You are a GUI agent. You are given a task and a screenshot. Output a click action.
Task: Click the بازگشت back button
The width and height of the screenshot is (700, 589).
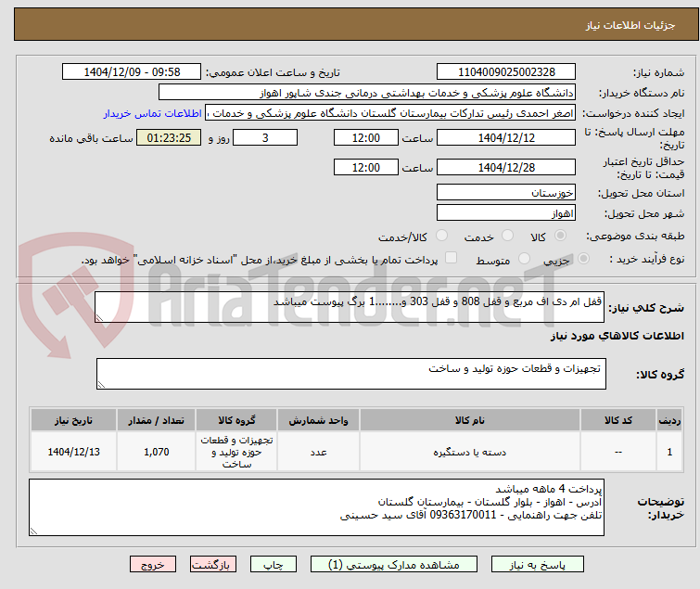213,564
